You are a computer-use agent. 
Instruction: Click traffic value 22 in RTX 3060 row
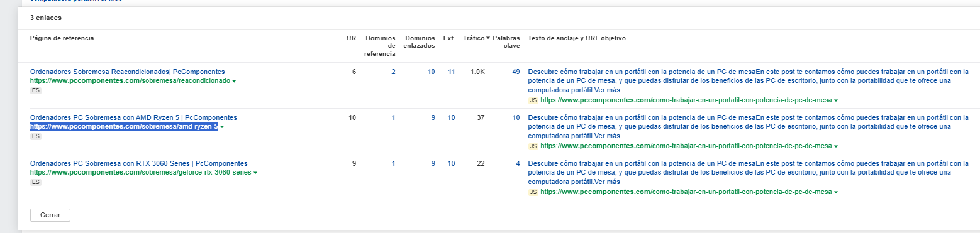pyautogui.click(x=481, y=163)
